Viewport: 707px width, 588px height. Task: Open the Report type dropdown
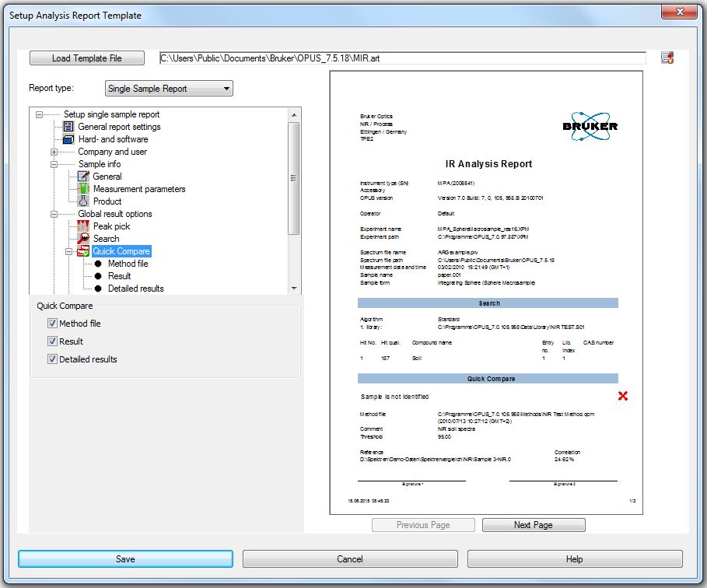(x=169, y=89)
